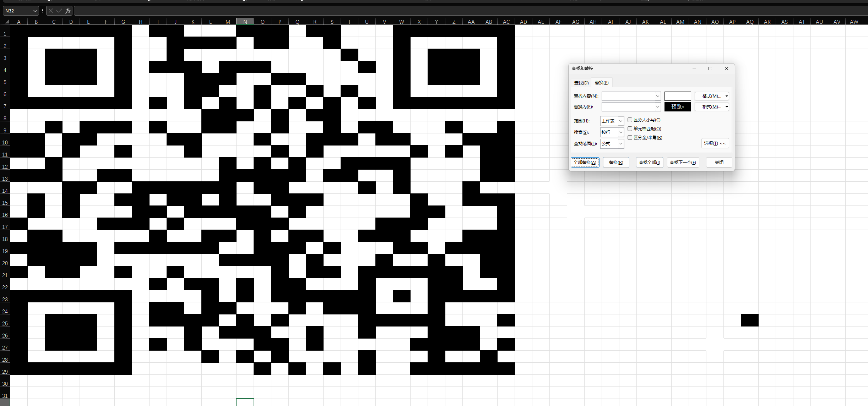
Task: Expand the 查找范围(L) 公式 dropdown
Action: click(620, 144)
